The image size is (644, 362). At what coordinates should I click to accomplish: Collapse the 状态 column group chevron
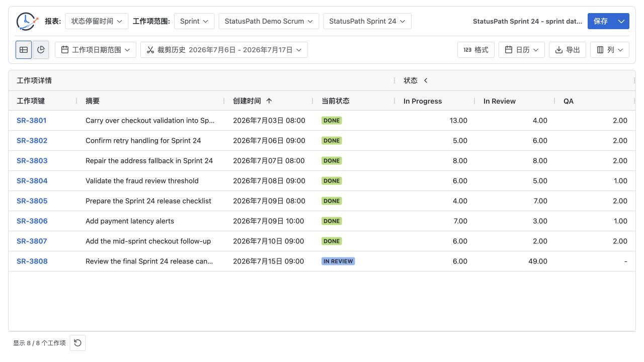426,80
